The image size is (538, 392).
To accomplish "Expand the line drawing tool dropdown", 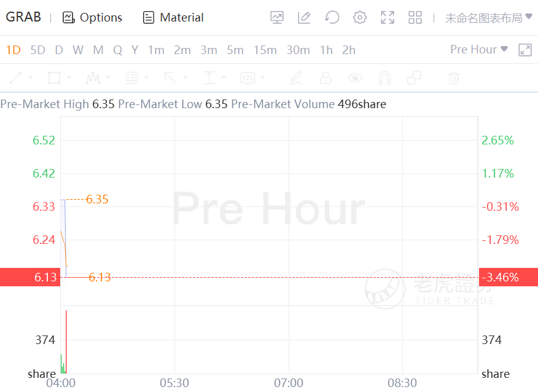I will (x=30, y=78).
